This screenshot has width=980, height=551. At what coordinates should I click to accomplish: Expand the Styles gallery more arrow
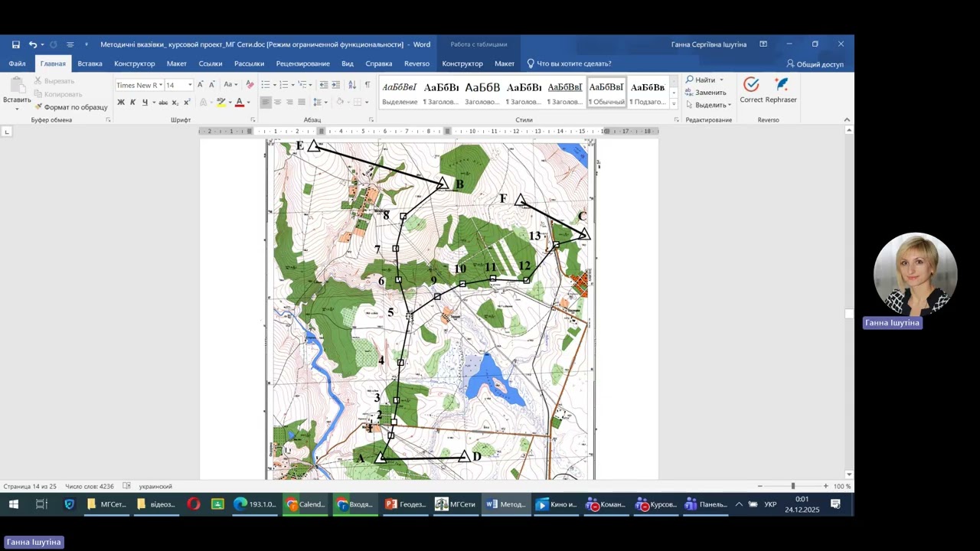tap(674, 103)
